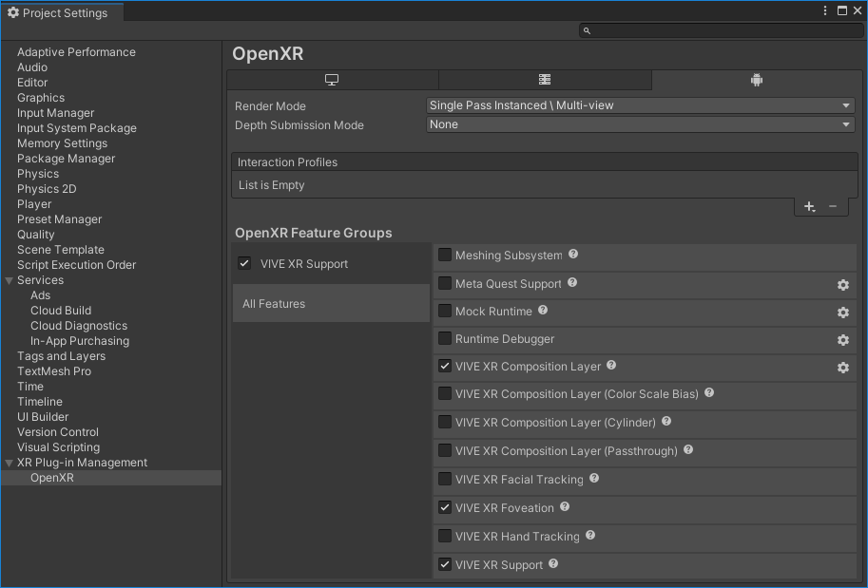
Task: Uncheck the VIVE XR Composition Layer checkbox
Action: coord(445,366)
